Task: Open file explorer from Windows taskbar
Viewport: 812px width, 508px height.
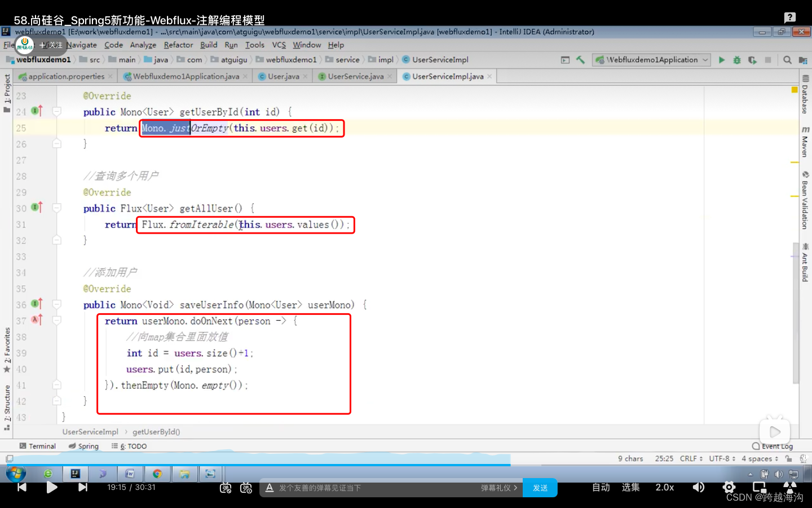Action: [x=184, y=474]
